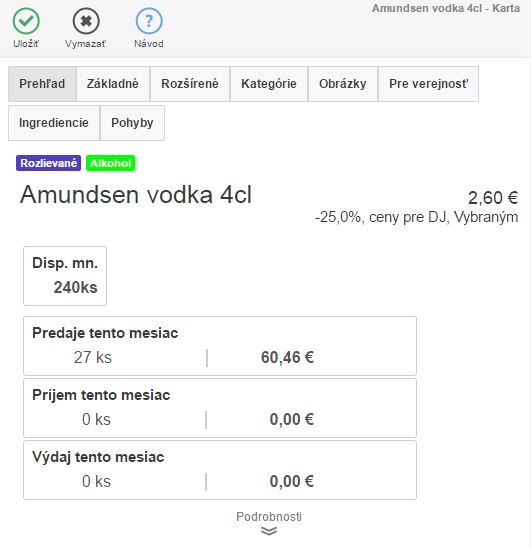Go to the Kategórie tab
This screenshot has height=548, width=531.
[269, 84]
